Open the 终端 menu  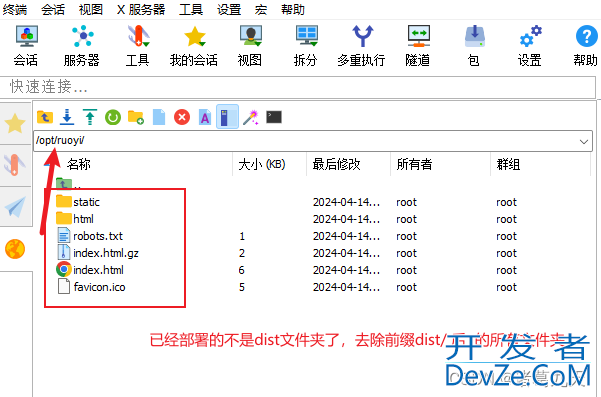click(15, 9)
